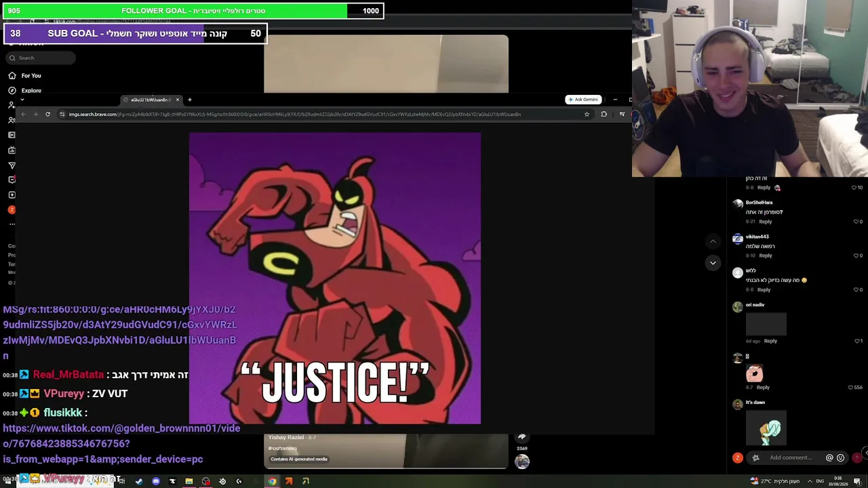Screen dimensions: 868x488
Task: Open the Upload plus icon in sidebar
Action: [12, 195]
